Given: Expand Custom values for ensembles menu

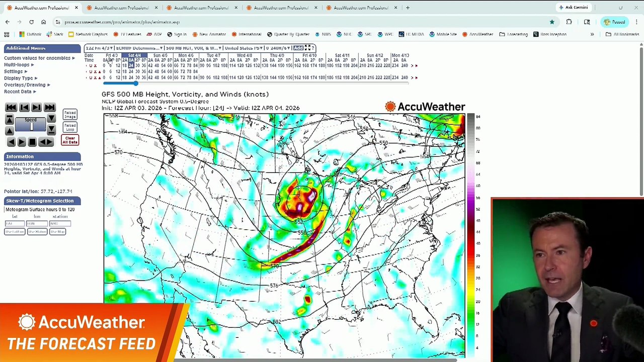Looking at the screenshot, I should point(39,58).
